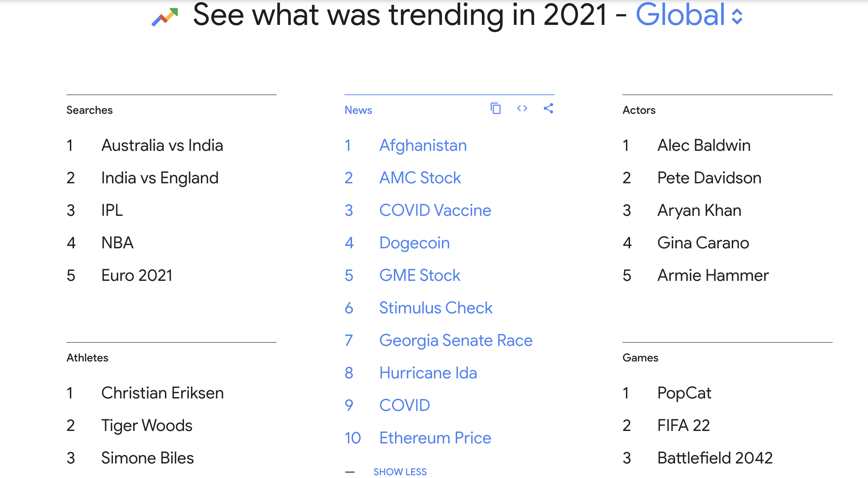Open Battlefield 2042 game entry
This screenshot has height=478, width=868.
[715, 458]
